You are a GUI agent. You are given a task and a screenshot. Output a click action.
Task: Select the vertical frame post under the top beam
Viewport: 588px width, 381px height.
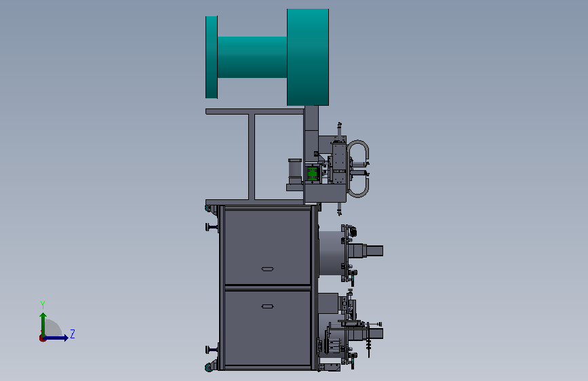point(252,157)
